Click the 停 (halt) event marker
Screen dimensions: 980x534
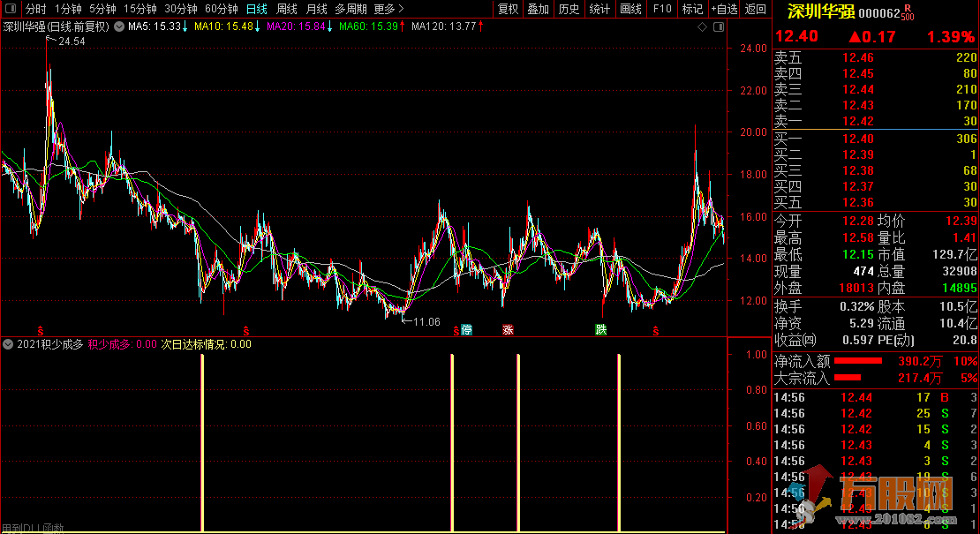tap(466, 330)
